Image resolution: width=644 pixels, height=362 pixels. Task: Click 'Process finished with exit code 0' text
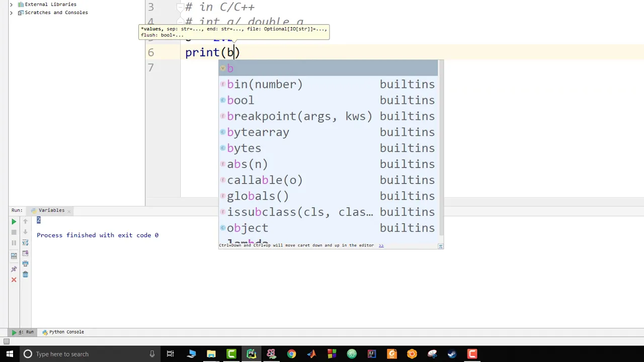click(98, 235)
